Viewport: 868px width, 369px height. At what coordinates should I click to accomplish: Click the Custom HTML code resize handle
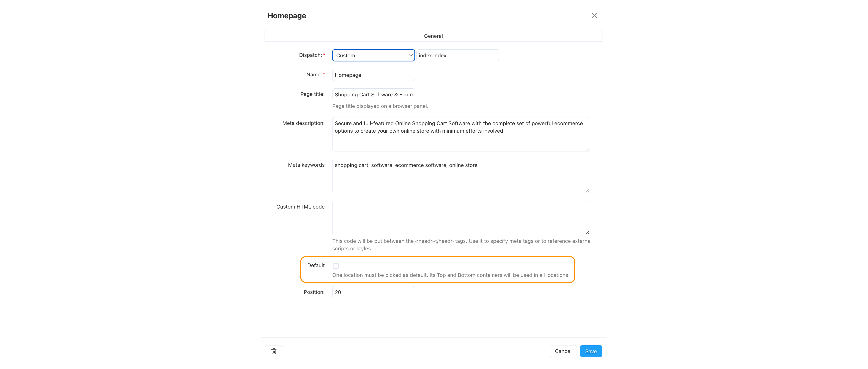pyautogui.click(x=587, y=232)
